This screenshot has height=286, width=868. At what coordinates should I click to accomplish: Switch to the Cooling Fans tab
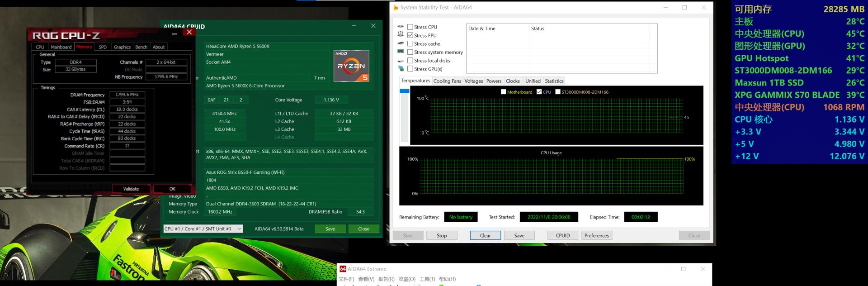[x=447, y=81]
